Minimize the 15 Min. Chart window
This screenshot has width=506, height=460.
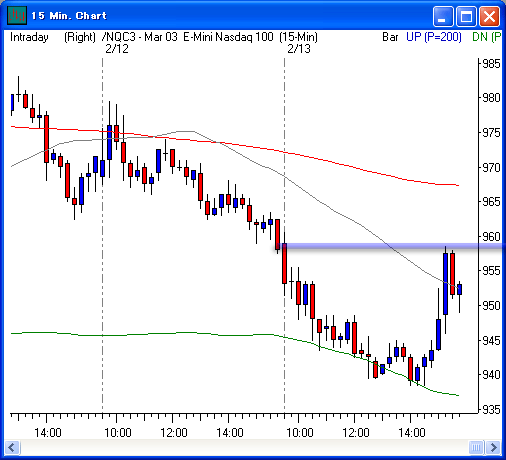coord(443,16)
